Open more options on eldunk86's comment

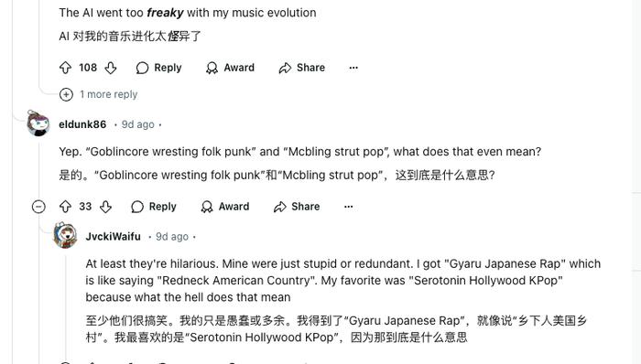(348, 207)
